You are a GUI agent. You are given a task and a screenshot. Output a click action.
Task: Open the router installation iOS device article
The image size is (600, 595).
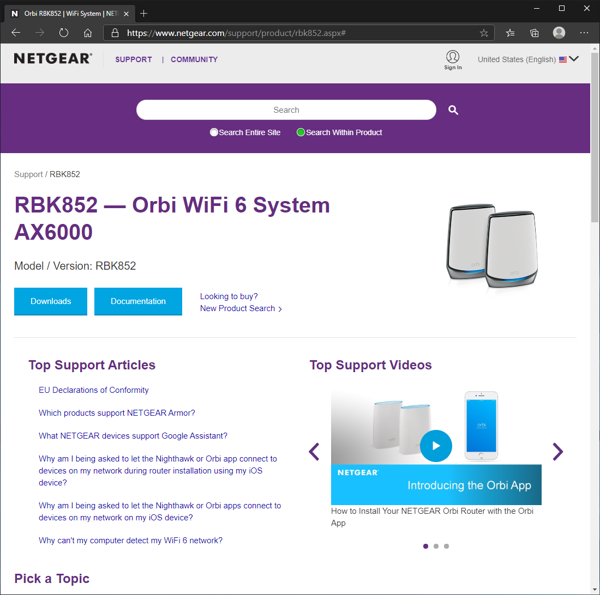point(158,471)
